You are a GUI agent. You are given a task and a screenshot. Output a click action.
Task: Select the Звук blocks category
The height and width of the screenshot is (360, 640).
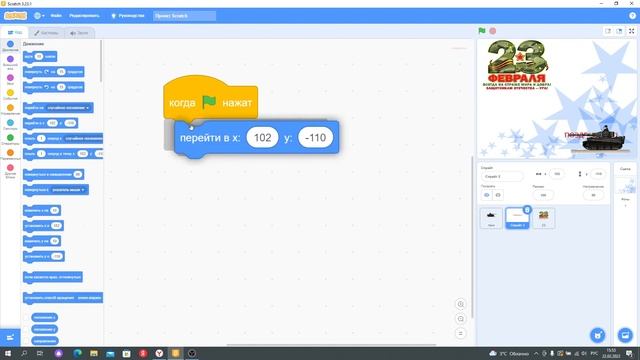click(10, 80)
